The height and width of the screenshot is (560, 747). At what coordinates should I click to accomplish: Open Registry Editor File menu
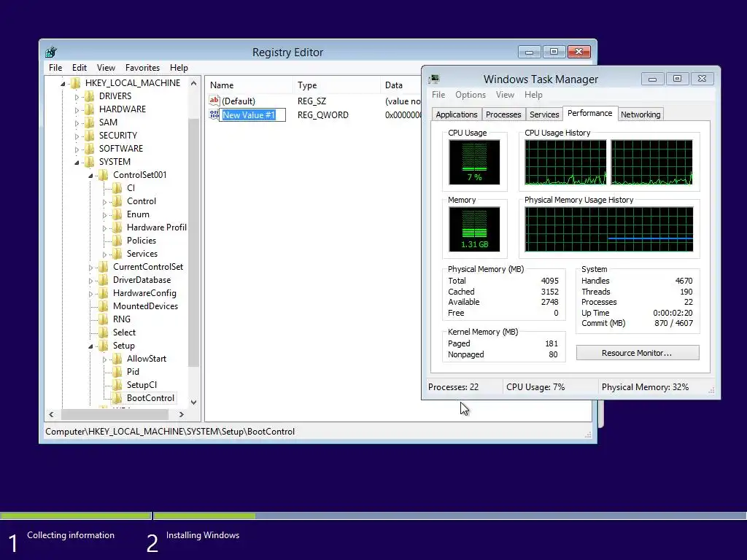coord(55,68)
